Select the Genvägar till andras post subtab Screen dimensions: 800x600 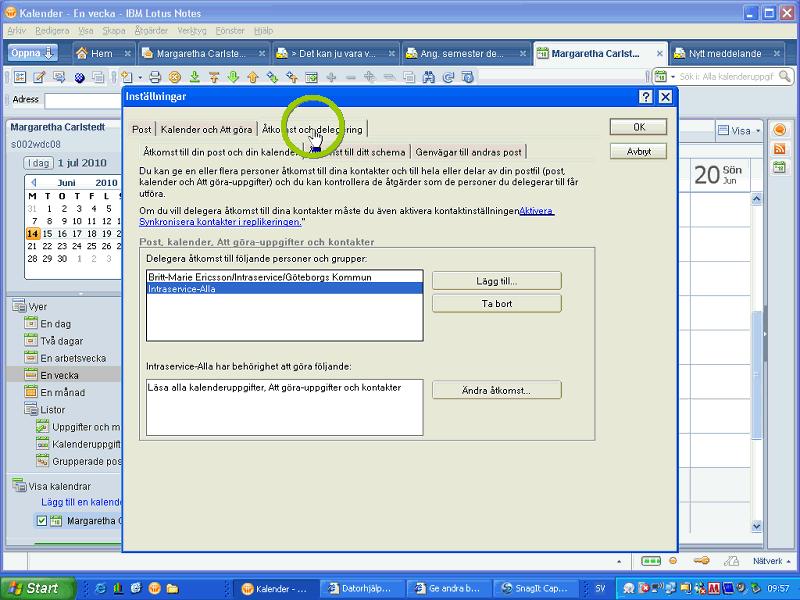click(468, 152)
